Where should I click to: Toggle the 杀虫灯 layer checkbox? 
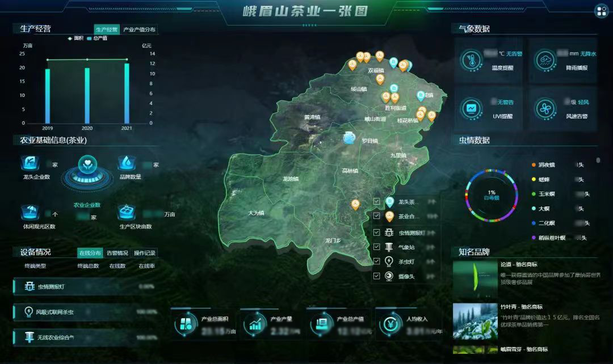(376, 262)
